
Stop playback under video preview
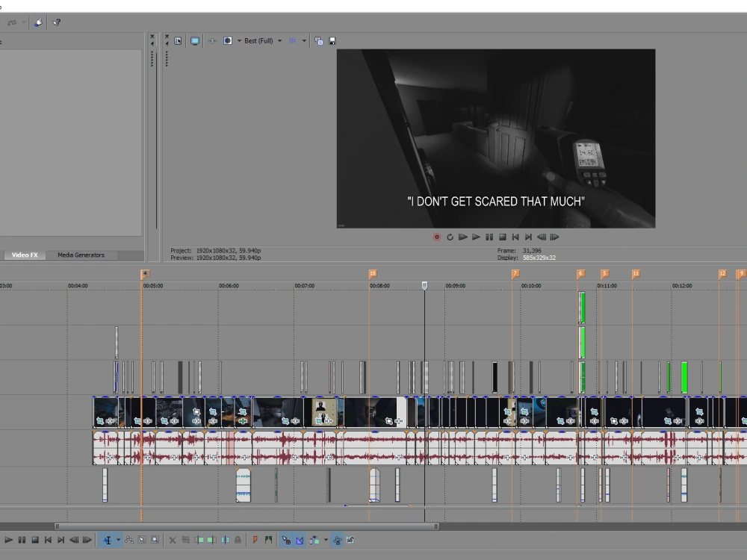[502, 237]
